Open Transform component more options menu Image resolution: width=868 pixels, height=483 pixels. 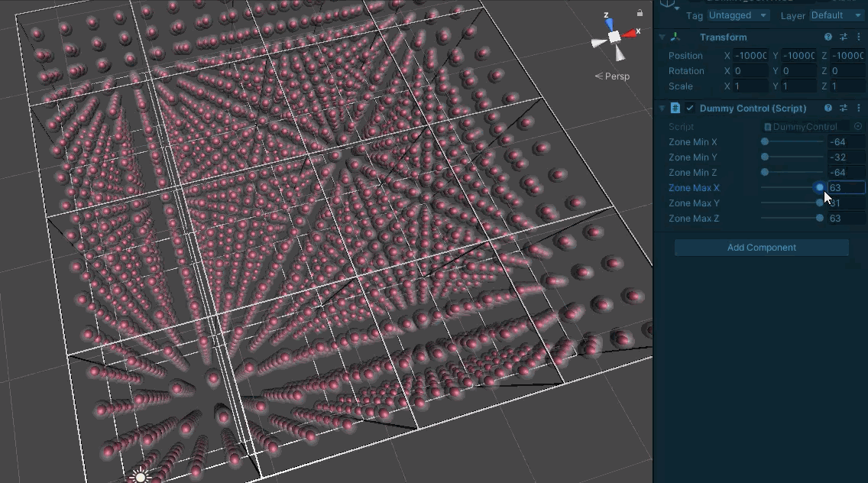click(859, 37)
